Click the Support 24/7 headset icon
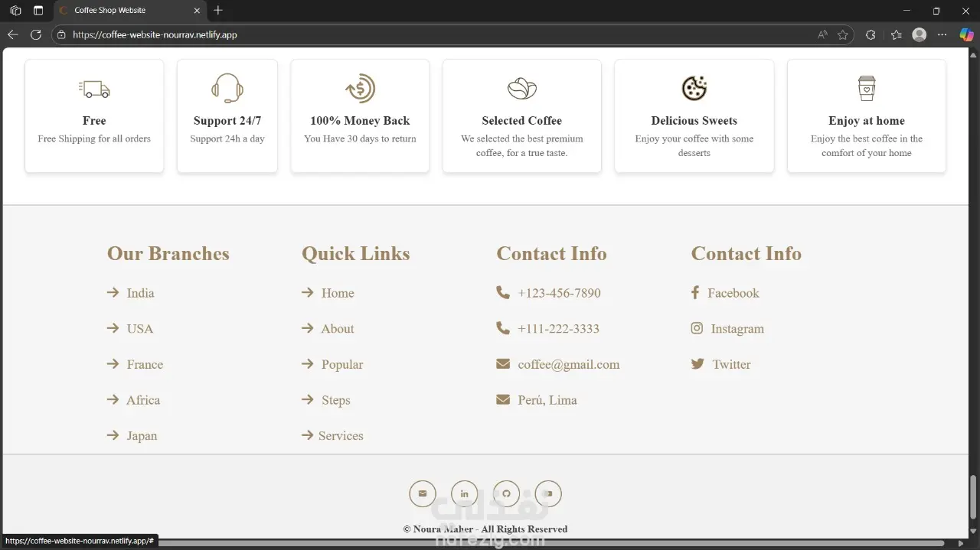Viewport: 980px width, 550px height. [x=227, y=88]
